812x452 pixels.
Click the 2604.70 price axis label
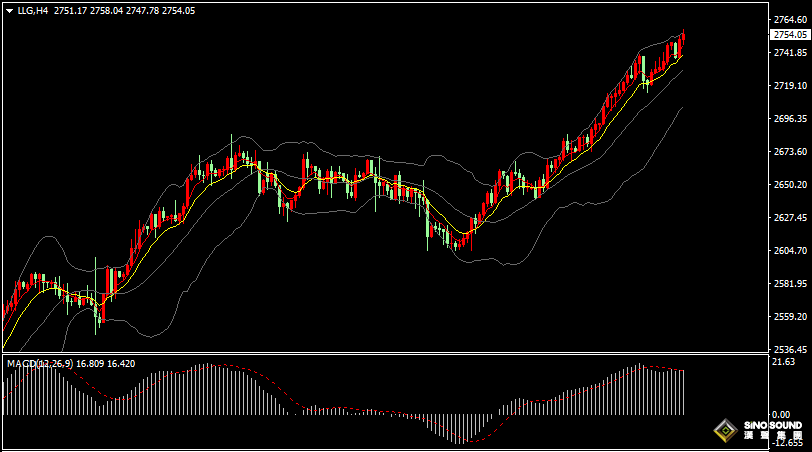pyautogui.click(x=790, y=251)
